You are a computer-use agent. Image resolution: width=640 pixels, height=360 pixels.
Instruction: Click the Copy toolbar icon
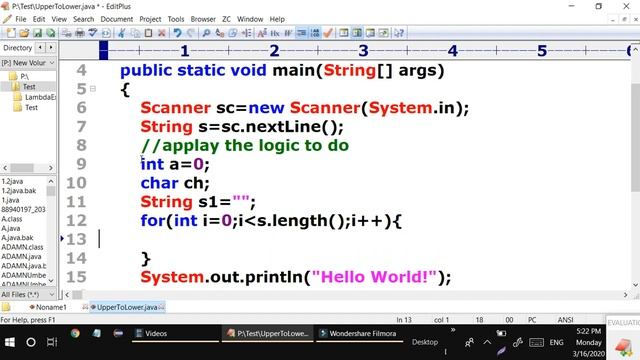click(135, 33)
